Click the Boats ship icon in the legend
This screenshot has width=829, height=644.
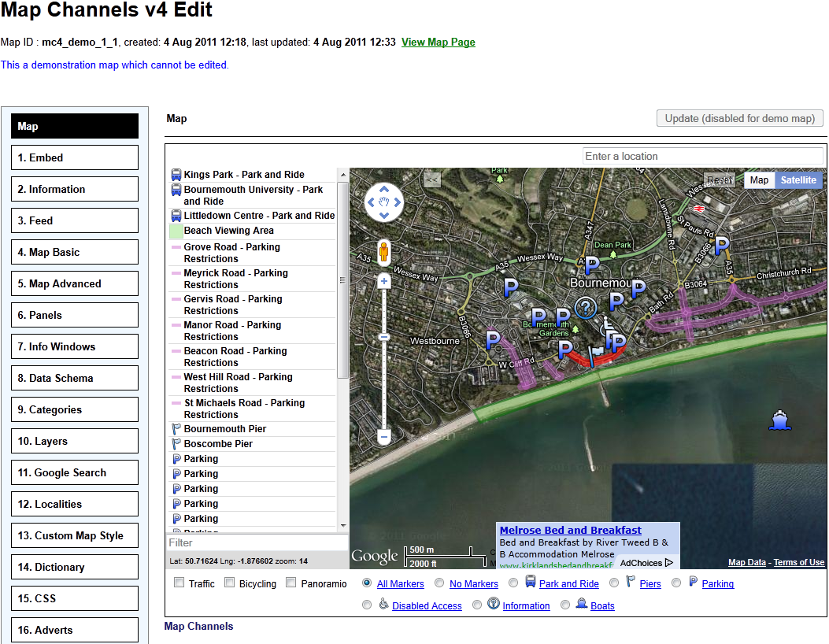583,605
